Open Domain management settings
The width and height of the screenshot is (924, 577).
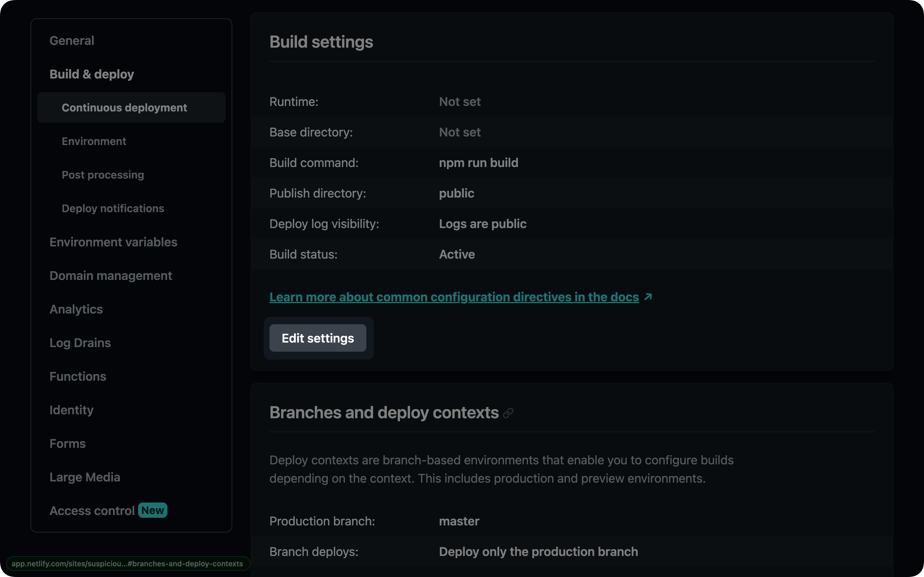(111, 275)
